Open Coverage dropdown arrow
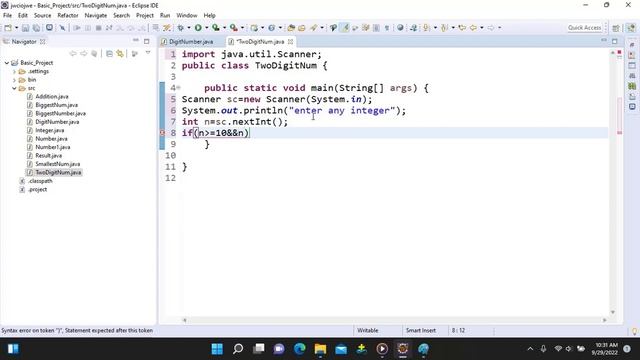The image size is (640, 360). coord(224,28)
